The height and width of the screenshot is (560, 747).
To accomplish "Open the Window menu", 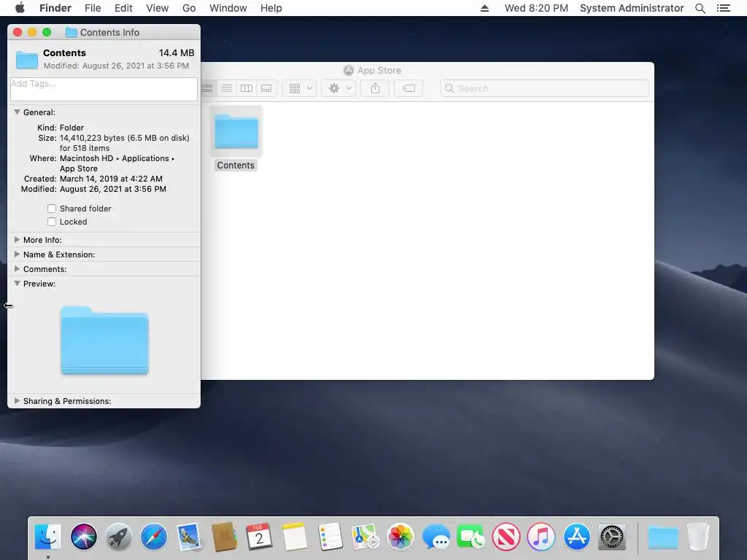I will pyautogui.click(x=228, y=8).
